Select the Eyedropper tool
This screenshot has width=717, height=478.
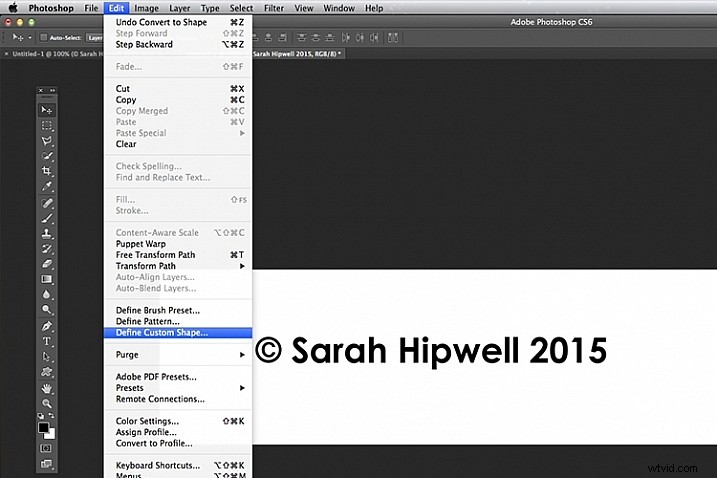click(47, 186)
